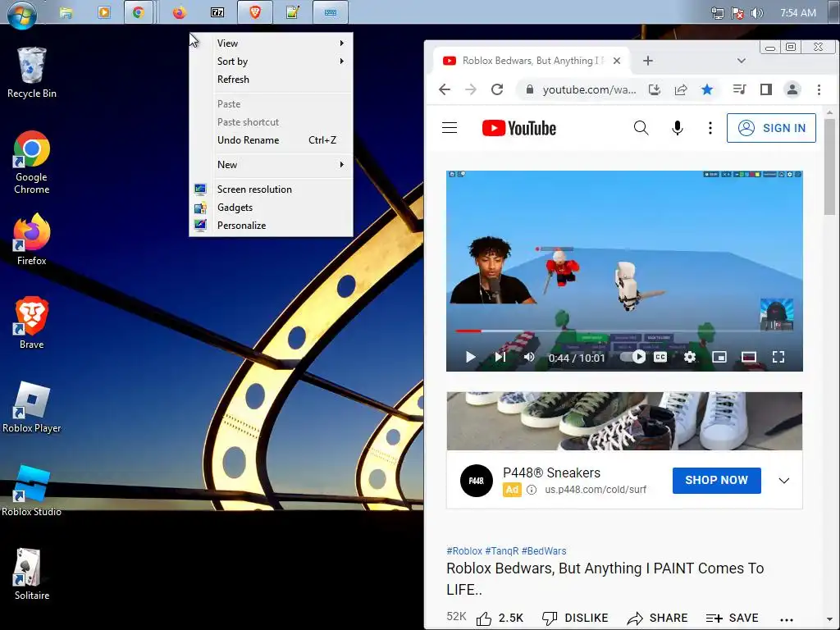Screen dimensions: 840x630
Task: Enable miniplayer mode
Action: (719, 357)
